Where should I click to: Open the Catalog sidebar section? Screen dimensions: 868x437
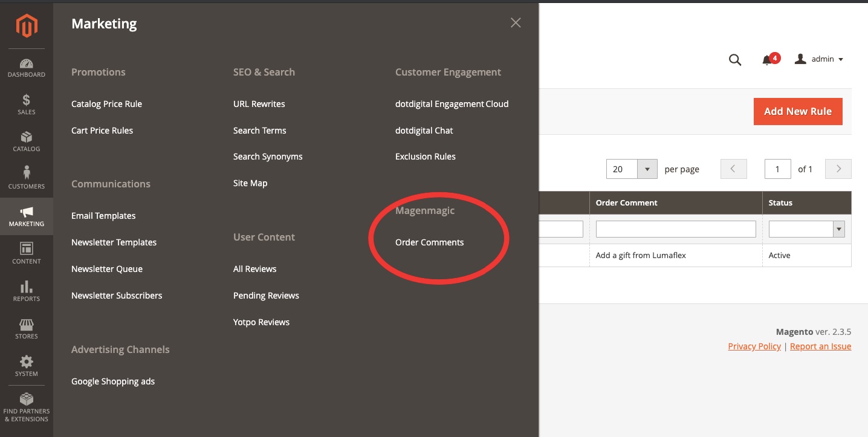coord(27,142)
